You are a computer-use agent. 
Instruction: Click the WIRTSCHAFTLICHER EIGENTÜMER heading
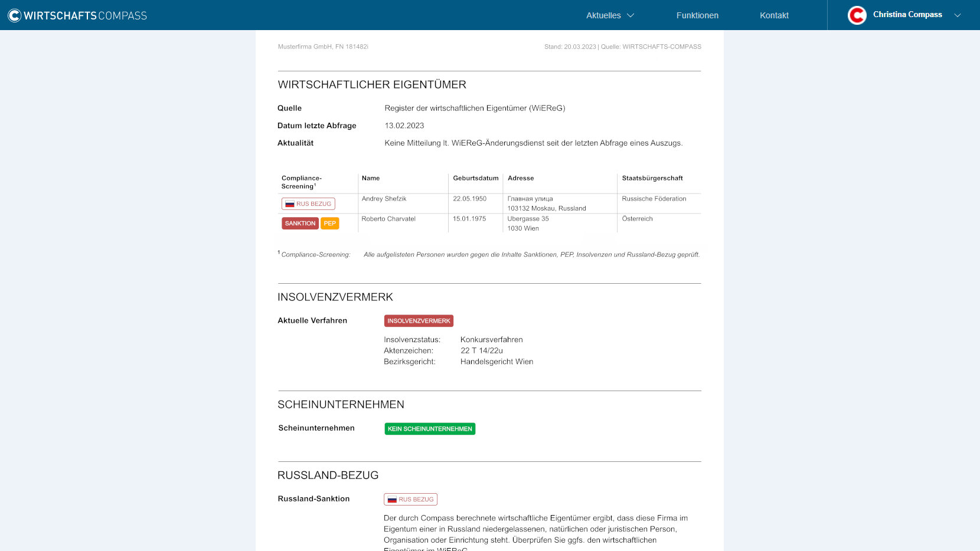(372, 85)
